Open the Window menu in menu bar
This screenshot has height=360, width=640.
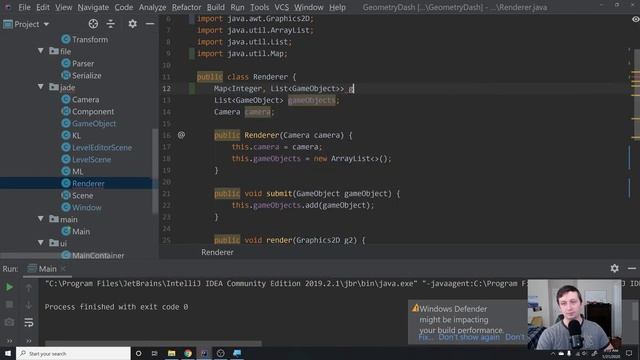tap(309, 7)
